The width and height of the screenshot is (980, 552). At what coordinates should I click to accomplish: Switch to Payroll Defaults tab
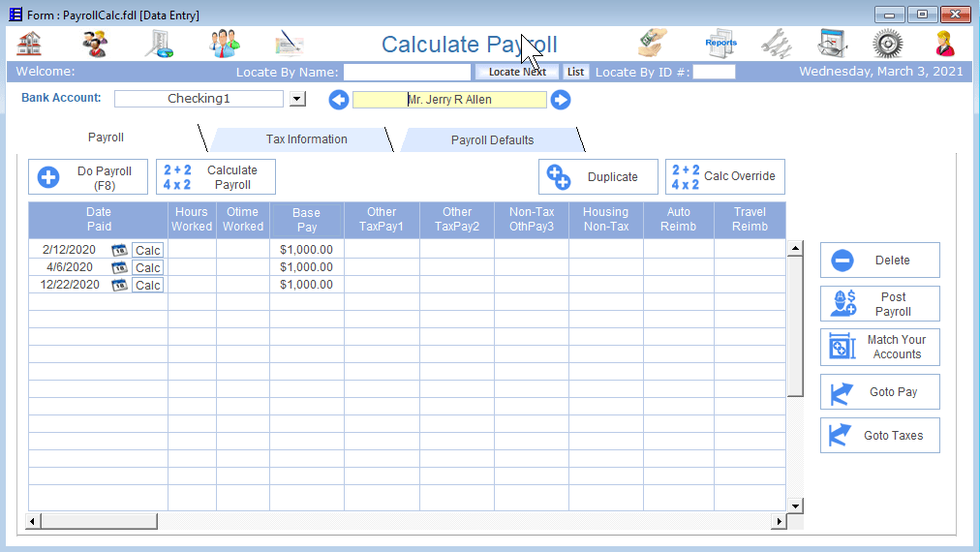click(x=493, y=140)
